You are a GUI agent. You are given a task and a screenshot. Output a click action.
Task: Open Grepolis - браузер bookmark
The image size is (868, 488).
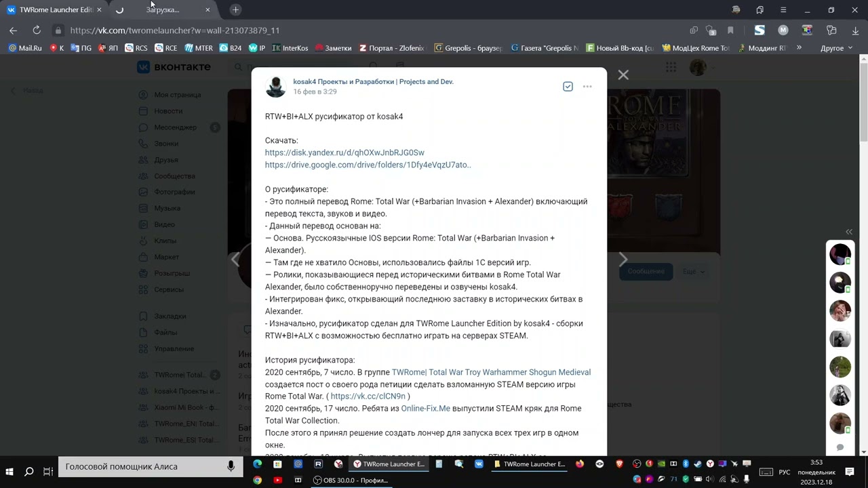tap(468, 48)
